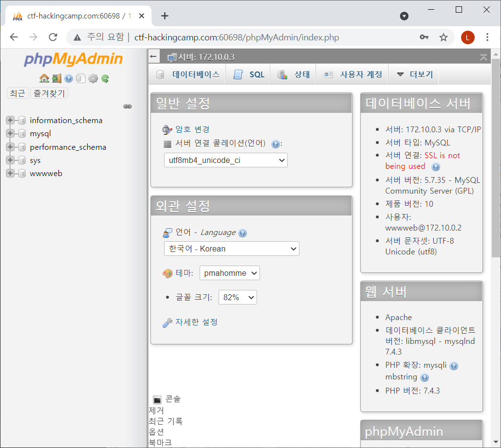Open mysql database in tree
Screen dimensions: 501x448
coord(40,134)
